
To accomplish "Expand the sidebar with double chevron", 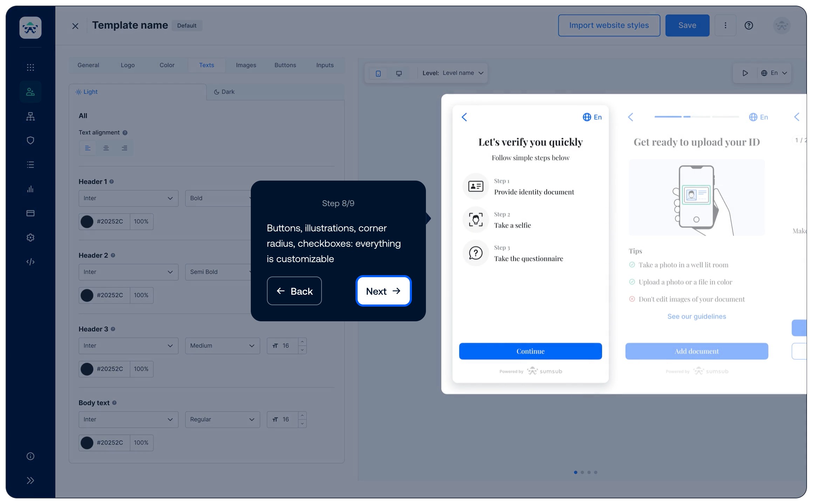I will [30, 480].
